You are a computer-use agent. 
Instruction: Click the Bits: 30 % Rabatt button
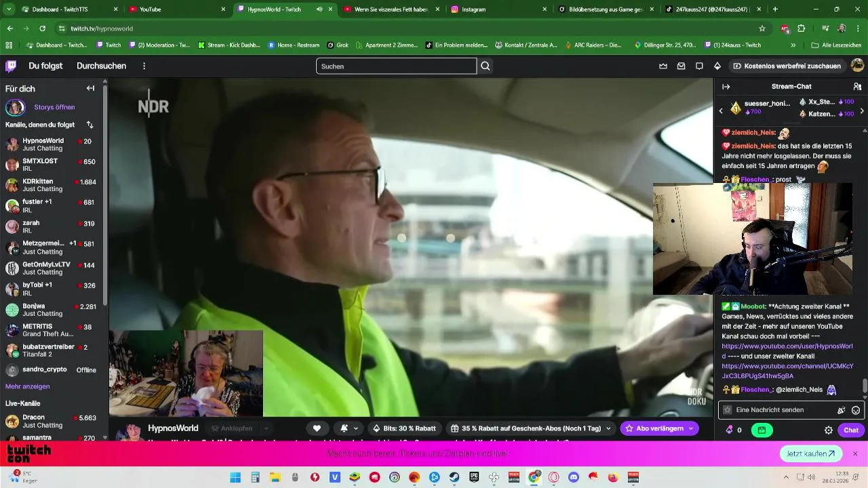click(404, 428)
